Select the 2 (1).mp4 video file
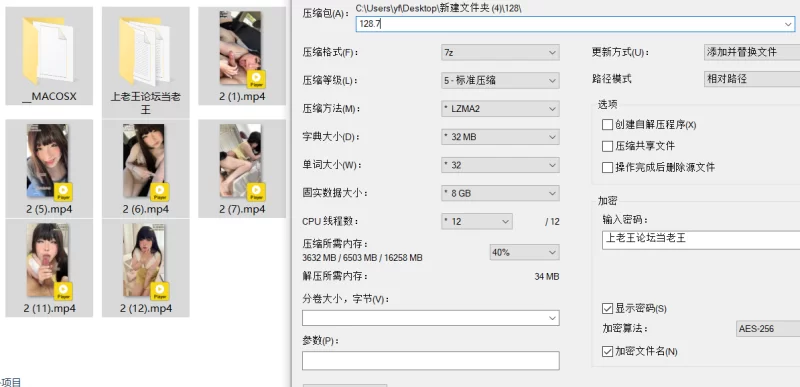Image resolution: width=800 pixels, height=387 pixels. (x=242, y=56)
